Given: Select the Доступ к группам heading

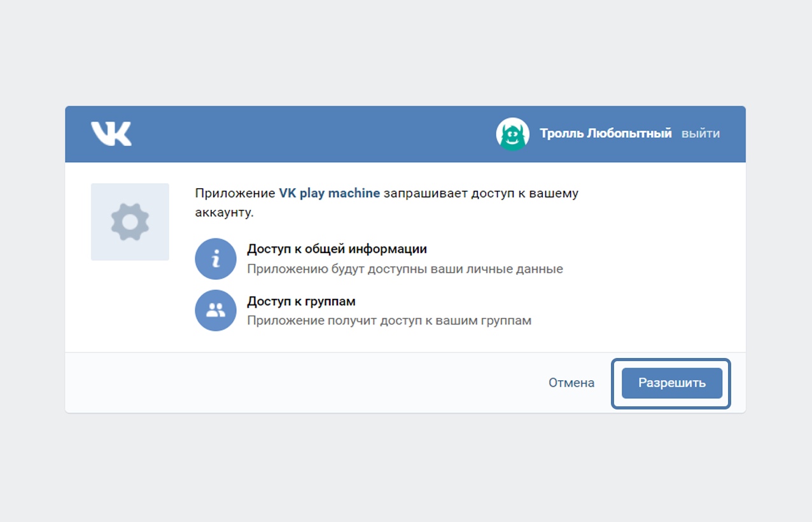Looking at the screenshot, I should click(x=301, y=301).
